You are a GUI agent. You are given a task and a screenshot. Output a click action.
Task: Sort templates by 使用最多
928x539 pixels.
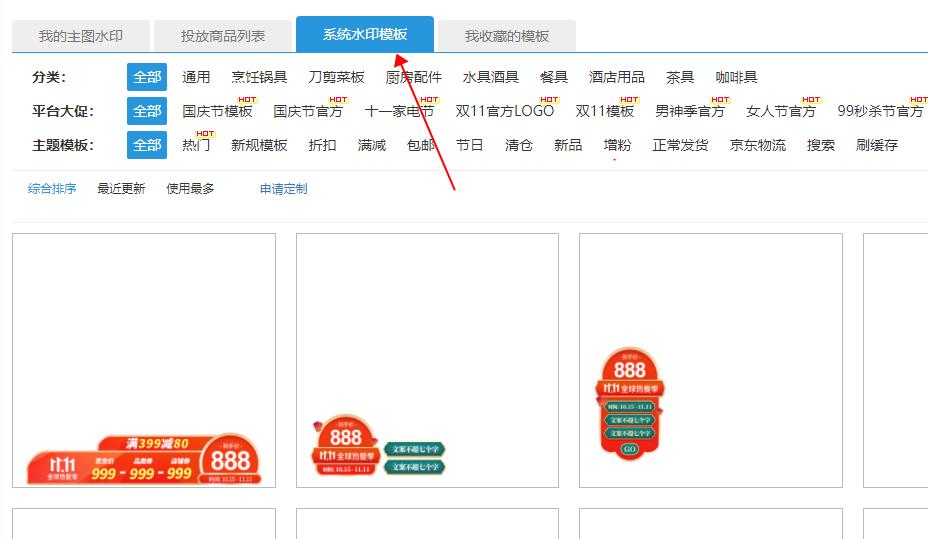[x=191, y=189]
